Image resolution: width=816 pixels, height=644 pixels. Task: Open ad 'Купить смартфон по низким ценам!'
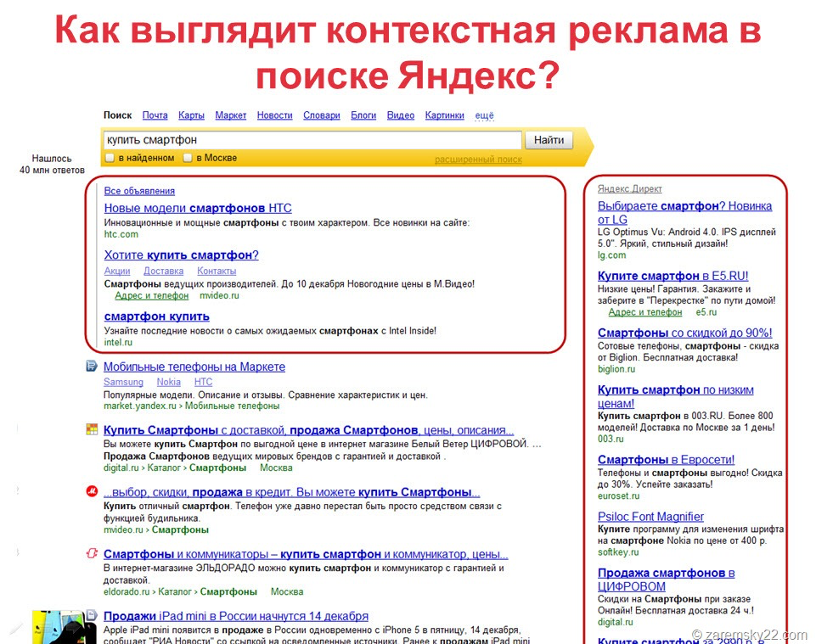676,396
